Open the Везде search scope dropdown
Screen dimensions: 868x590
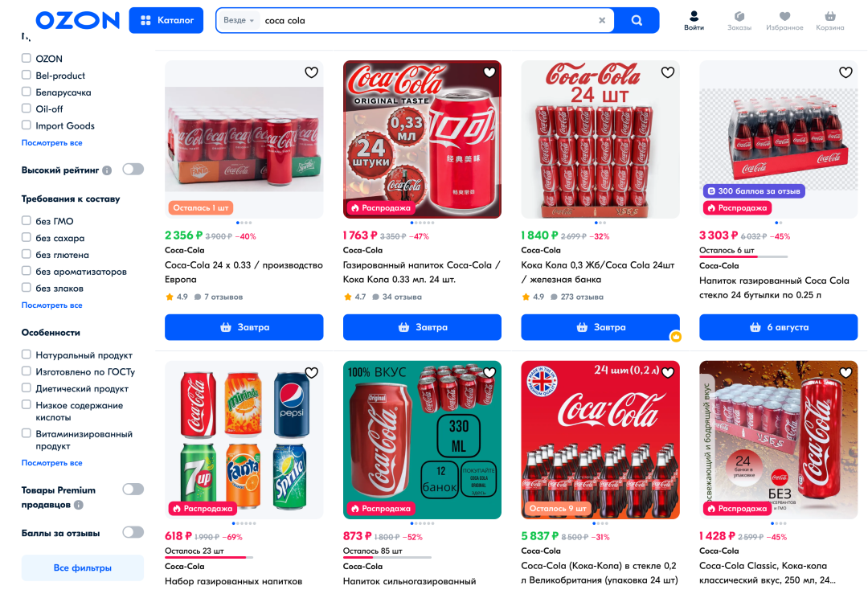pyautogui.click(x=239, y=21)
